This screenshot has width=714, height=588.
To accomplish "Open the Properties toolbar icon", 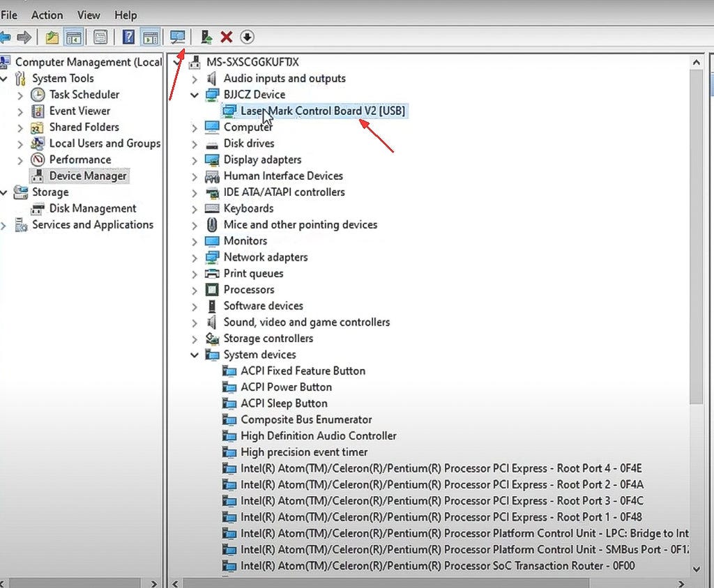I will [100, 38].
